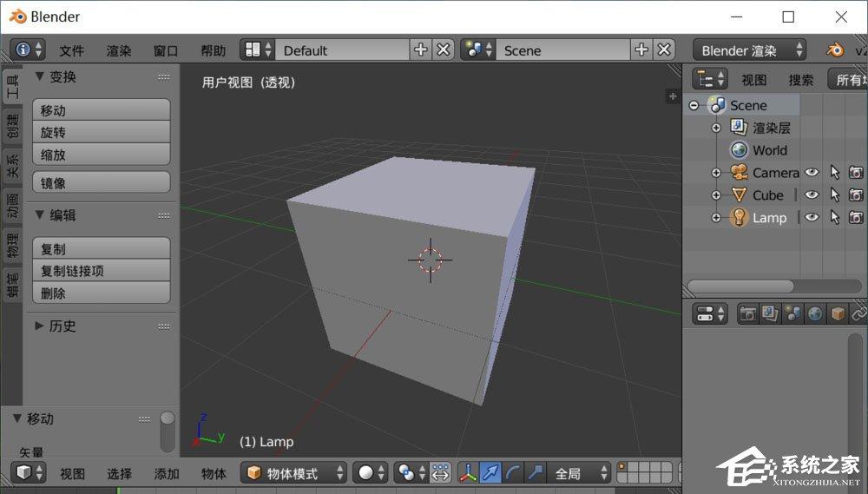Toggle Lamp selectability cursor icon
This screenshot has width=868, height=494.
point(835,218)
